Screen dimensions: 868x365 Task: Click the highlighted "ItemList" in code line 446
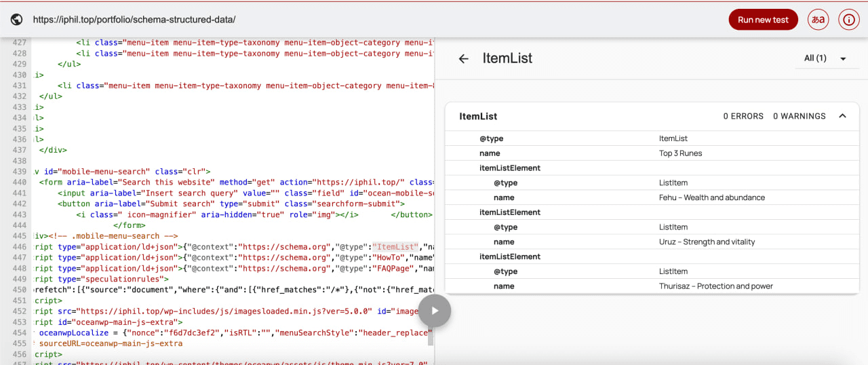396,247
